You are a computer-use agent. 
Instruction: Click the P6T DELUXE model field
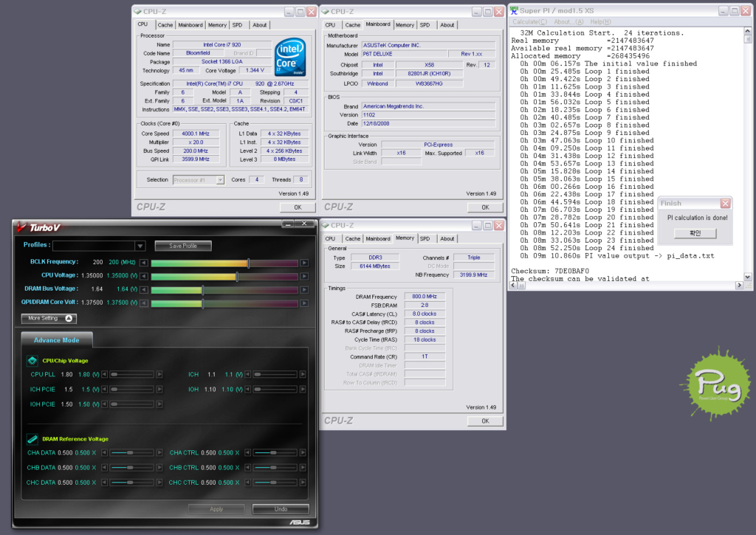(x=404, y=54)
